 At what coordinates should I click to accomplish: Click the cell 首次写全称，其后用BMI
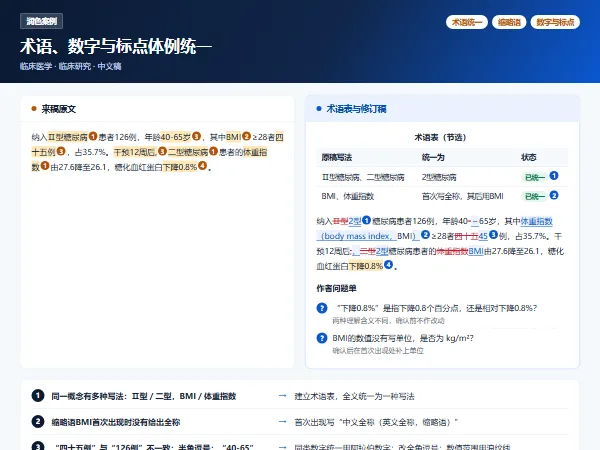(462, 196)
